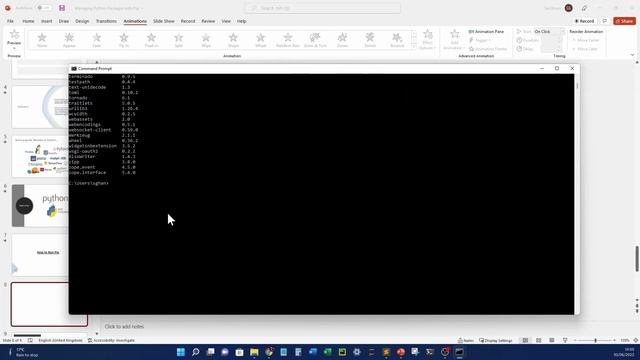Select the Appear animation effect
Image resolution: width=640 pixels, height=360 pixels.
(69, 40)
